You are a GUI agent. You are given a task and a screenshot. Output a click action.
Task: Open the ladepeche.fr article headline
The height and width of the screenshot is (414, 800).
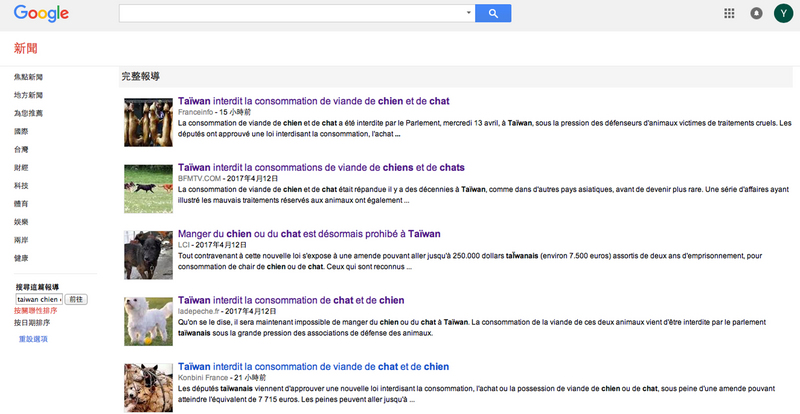point(291,300)
